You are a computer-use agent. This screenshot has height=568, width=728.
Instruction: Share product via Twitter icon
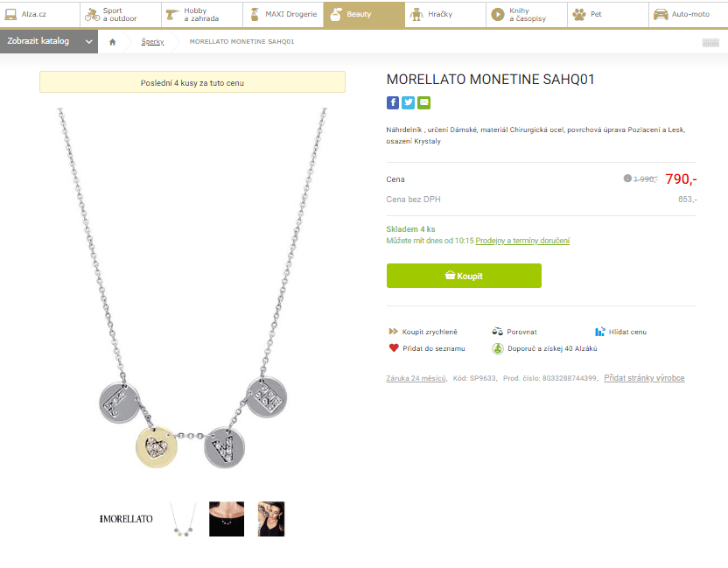click(x=409, y=102)
